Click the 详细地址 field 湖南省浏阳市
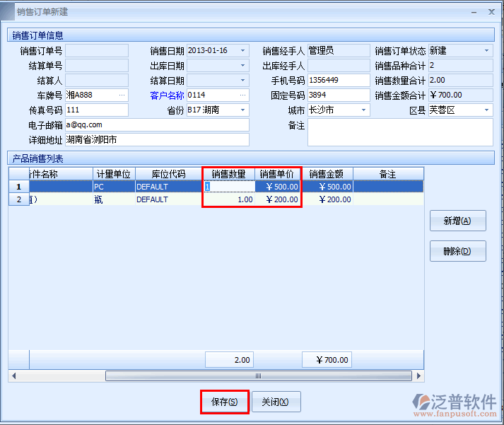This screenshot has width=504, height=425. point(157,139)
